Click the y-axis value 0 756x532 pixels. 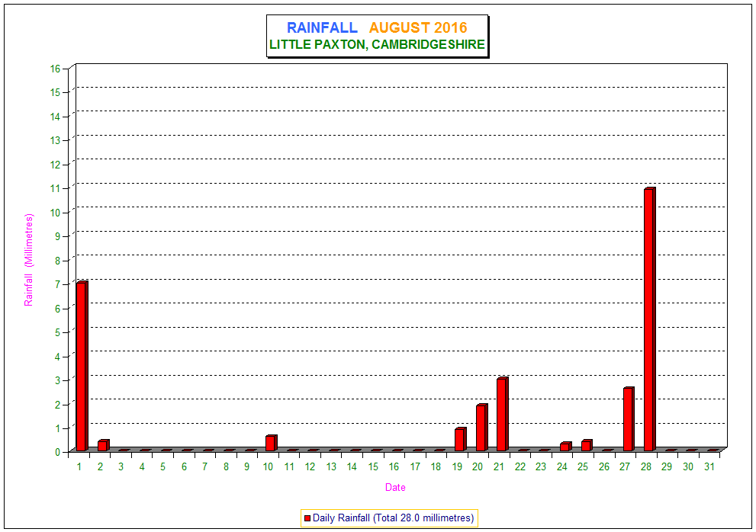(57, 452)
